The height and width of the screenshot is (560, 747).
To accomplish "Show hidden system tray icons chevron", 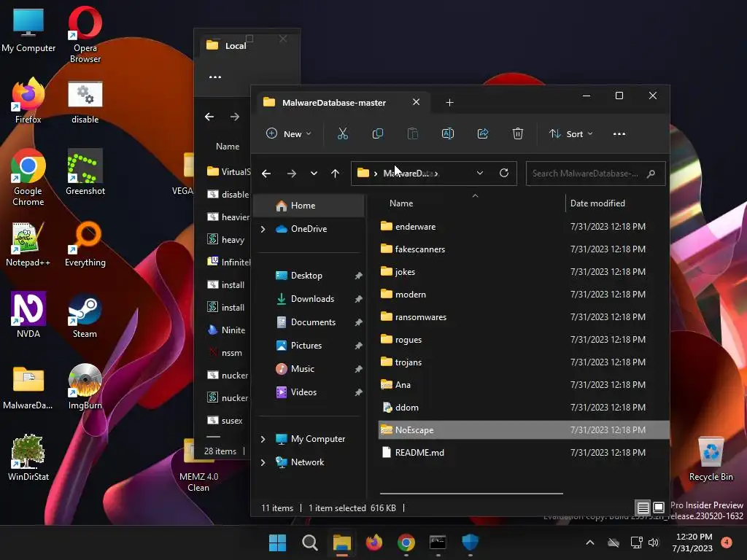I will (589, 542).
